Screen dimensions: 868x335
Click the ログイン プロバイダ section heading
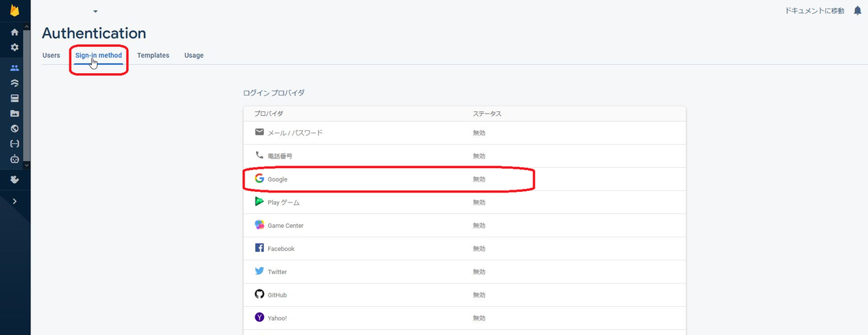(x=274, y=93)
